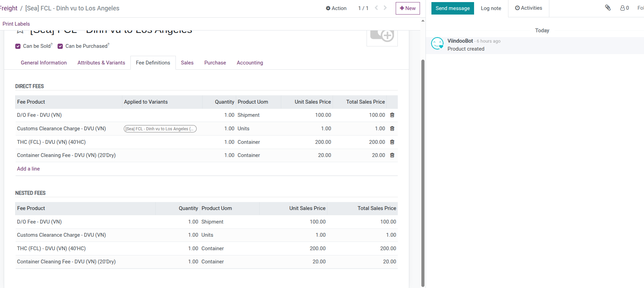Open the Action dropdown menu
The image size is (644, 288).
[336, 8]
